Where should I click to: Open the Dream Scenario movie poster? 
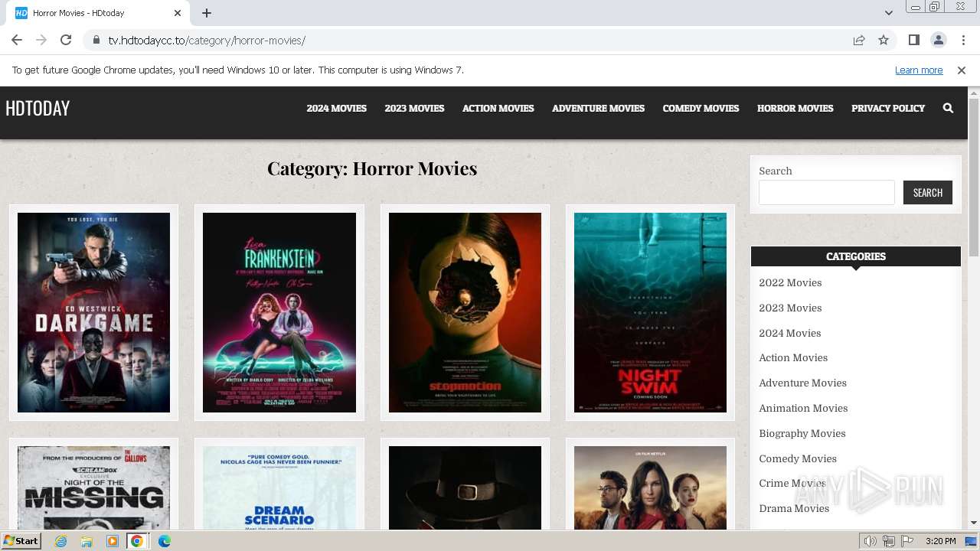point(279,488)
